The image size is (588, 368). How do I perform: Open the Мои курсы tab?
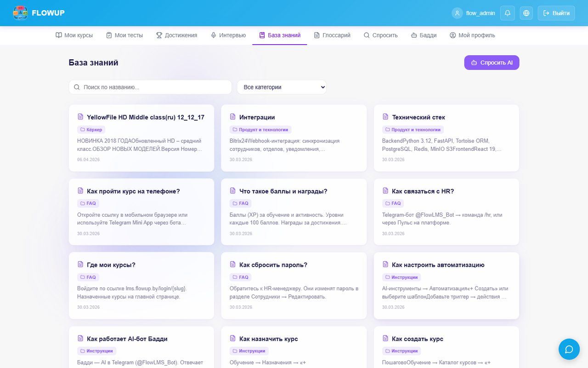click(74, 35)
